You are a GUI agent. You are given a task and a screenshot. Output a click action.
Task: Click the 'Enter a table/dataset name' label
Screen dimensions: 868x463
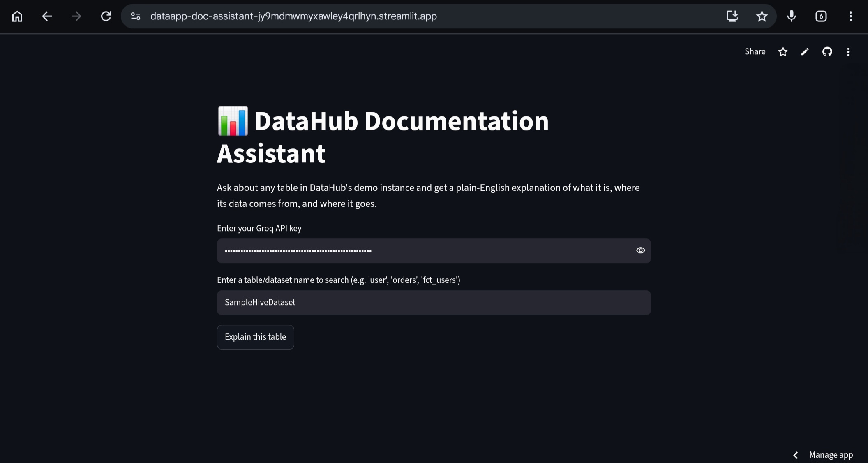[x=339, y=280]
